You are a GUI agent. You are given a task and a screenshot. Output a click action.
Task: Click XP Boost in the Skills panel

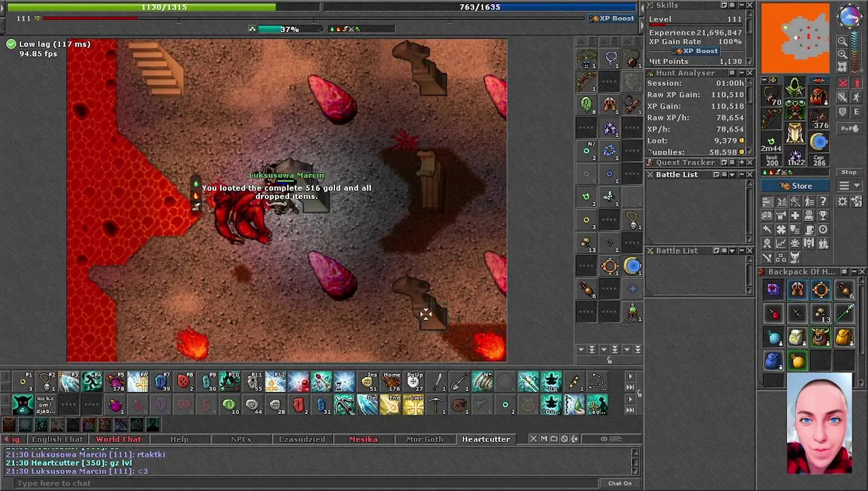click(x=695, y=51)
